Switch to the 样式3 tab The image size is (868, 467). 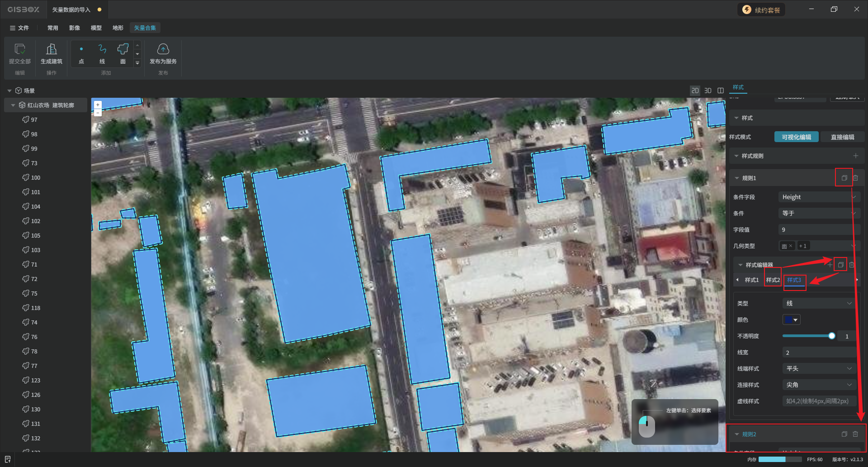(794, 280)
